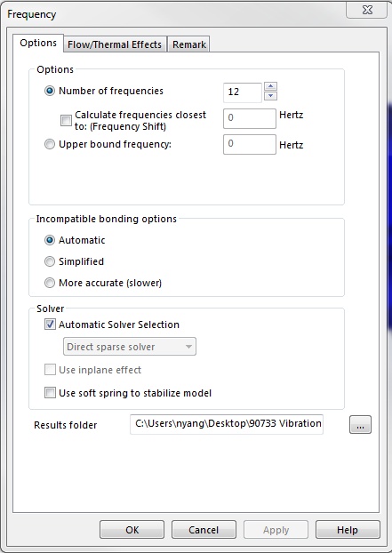Image resolution: width=392 pixels, height=553 pixels.
Task: Enable Use soft spring to stabilize model
Action: coord(50,393)
